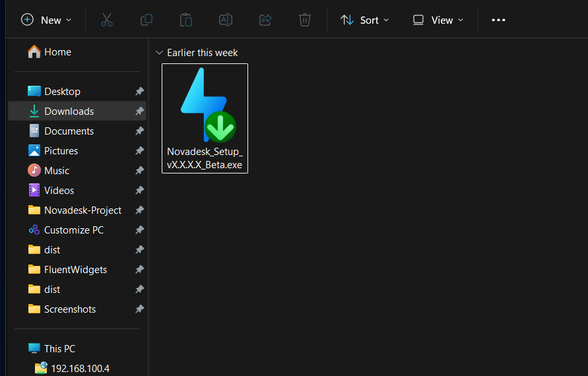Open the View layout dropdown
The height and width of the screenshot is (376, 588).
point(438,20)
